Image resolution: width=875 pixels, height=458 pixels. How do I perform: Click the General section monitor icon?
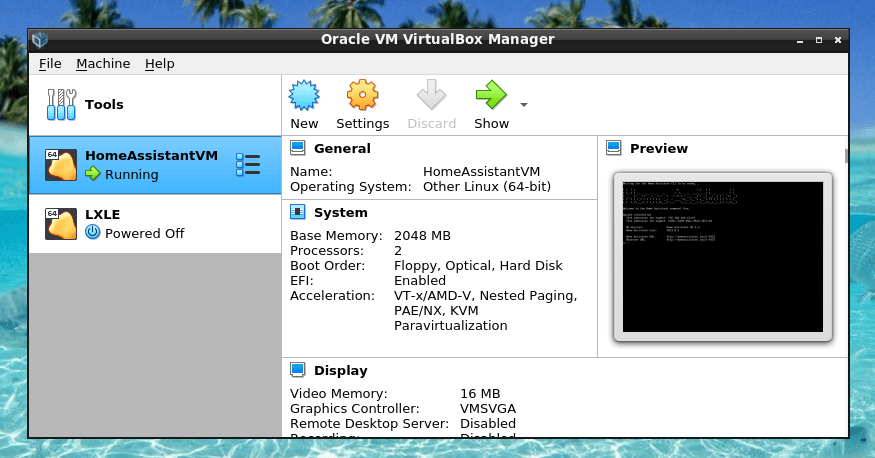pyautogui.click(x=298, y=148)
